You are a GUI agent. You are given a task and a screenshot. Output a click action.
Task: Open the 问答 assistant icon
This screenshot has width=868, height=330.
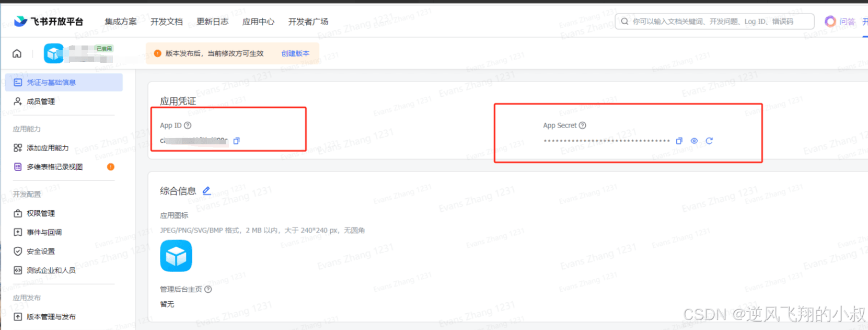click(x=830, y=21)
